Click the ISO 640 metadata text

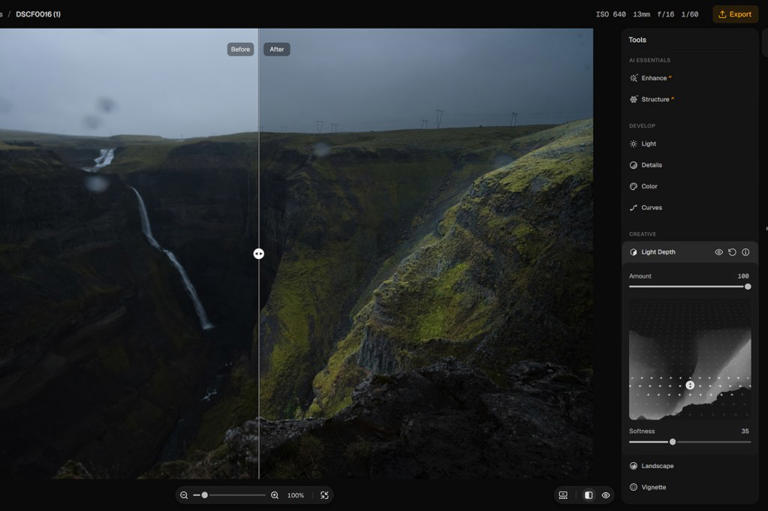(611, 14)
